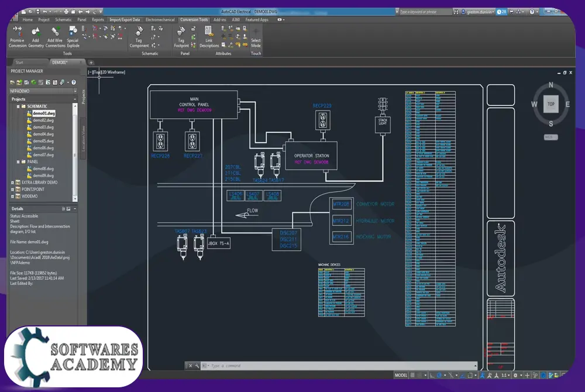This screenshot has height=392, width=585.
Task: Click the Add Geometry tool
Action: [x=36, y=36]
